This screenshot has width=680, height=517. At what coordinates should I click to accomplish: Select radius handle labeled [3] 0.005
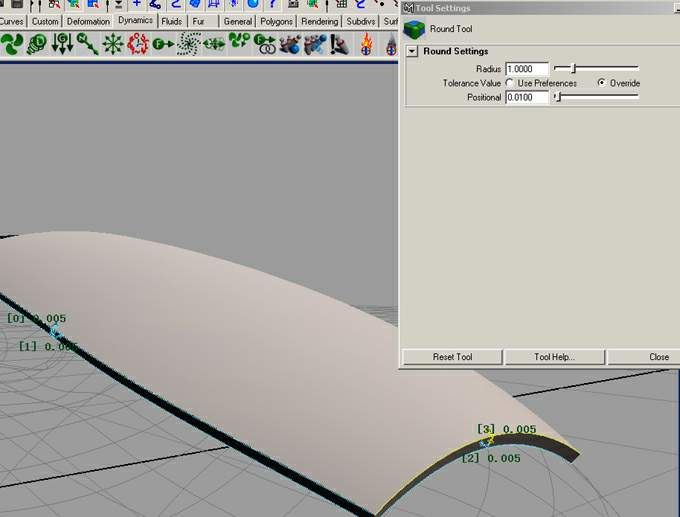507,429
